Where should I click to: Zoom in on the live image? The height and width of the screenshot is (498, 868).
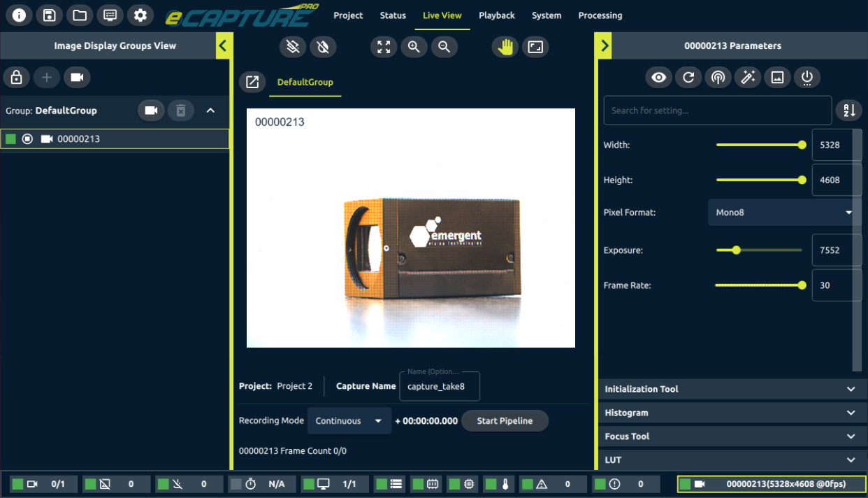pyautogui.click(x=414, y=47)
